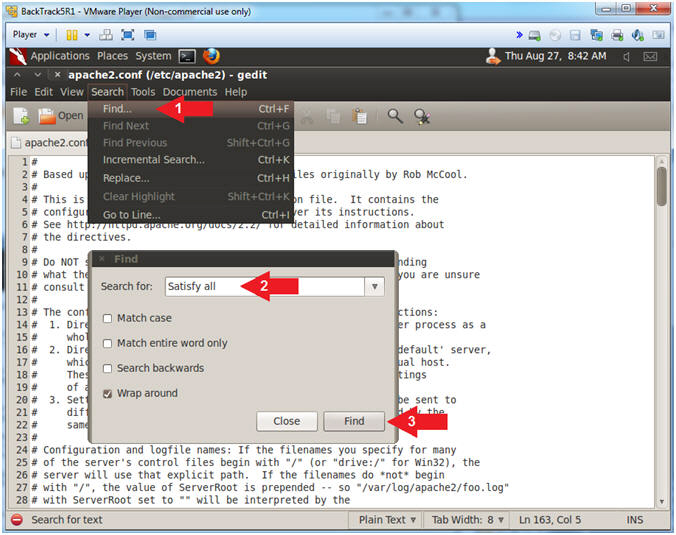The image size is (676, 535).
Task: Open the Documents menu in gedit
Action: pyautogui.click(x=190, y=92)
